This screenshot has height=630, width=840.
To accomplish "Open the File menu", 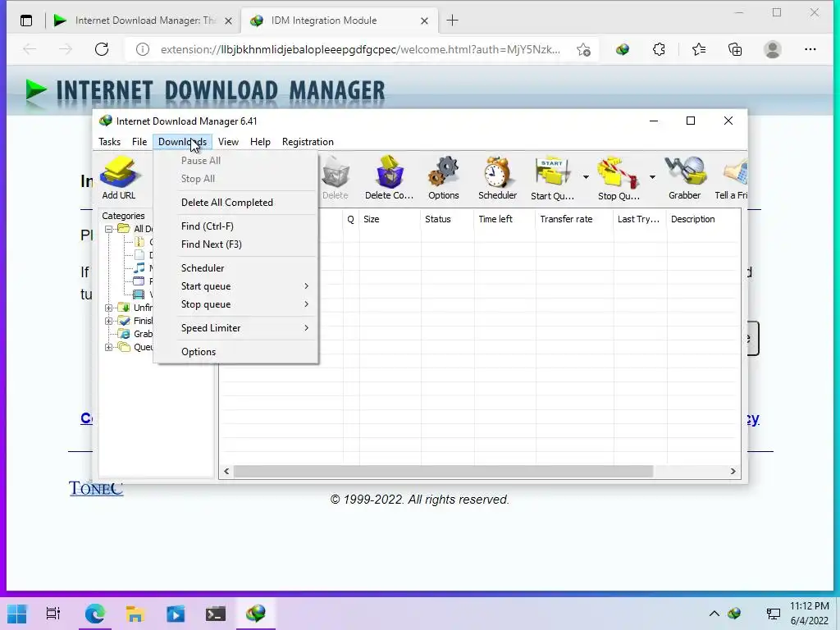I will 139,142.
